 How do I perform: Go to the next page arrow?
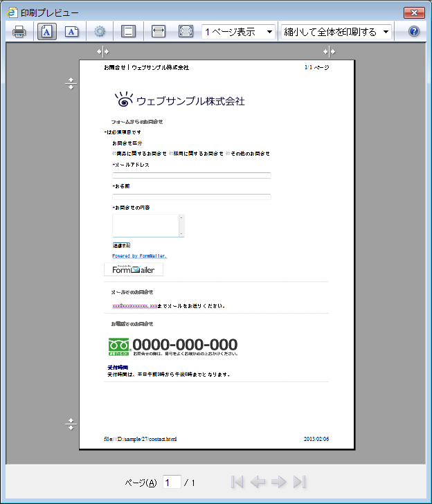279,482
